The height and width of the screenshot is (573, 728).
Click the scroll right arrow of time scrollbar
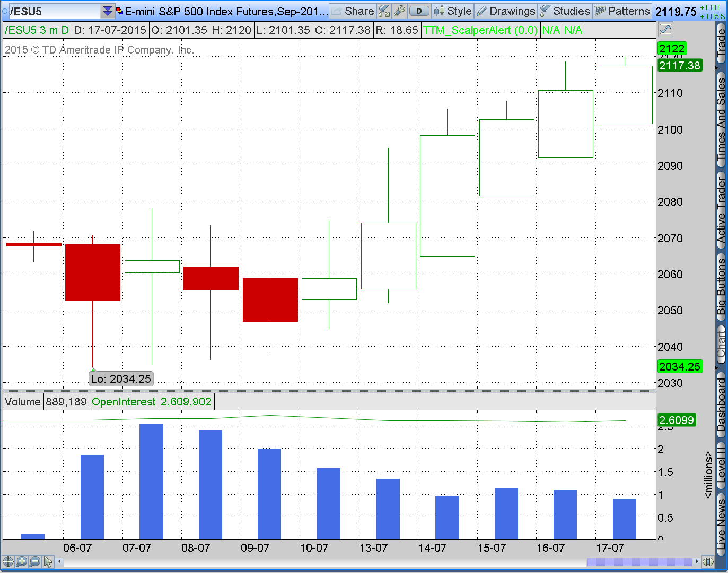pyautogui.click(x=696, y=561)
